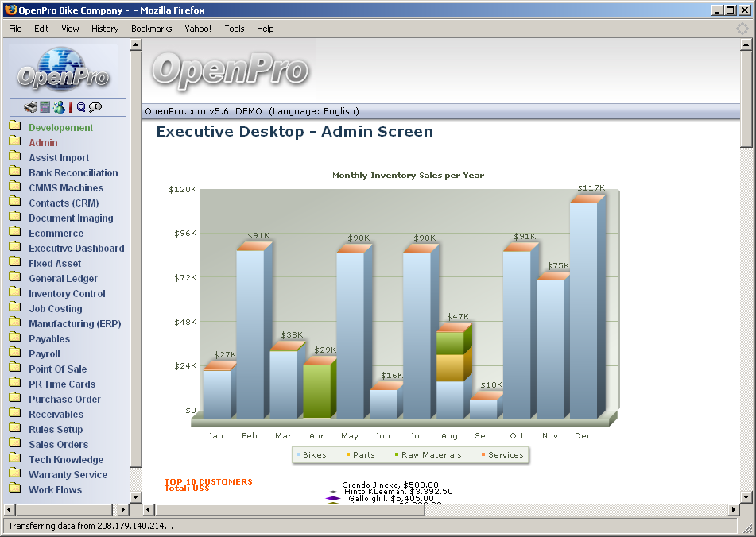The image size is (756, 537).
Task: Click the December $117K sales bar
Action: coord(584,310)
